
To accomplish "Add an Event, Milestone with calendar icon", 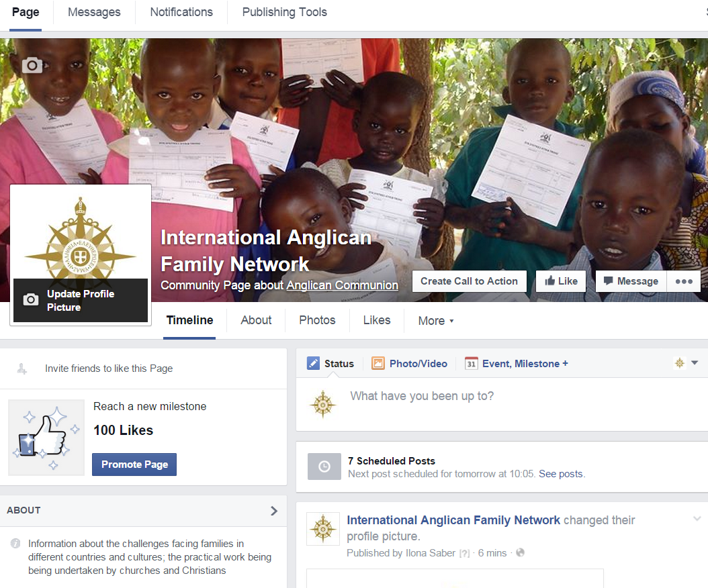I will [516, 363].
